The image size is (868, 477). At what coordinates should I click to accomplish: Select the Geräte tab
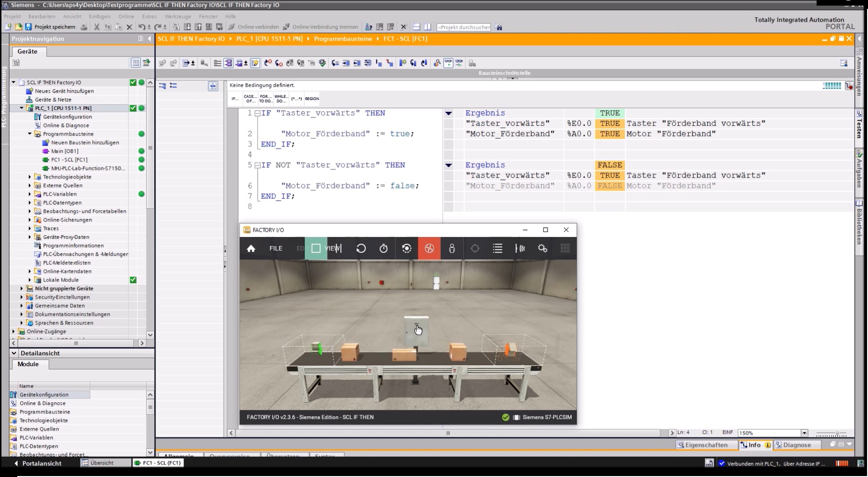pyautogui.click(x=27, y=51)
